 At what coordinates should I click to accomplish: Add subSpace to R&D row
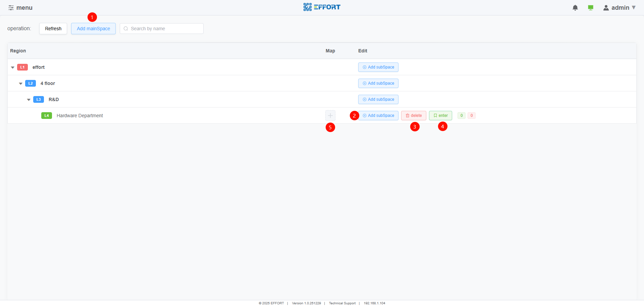378,99
